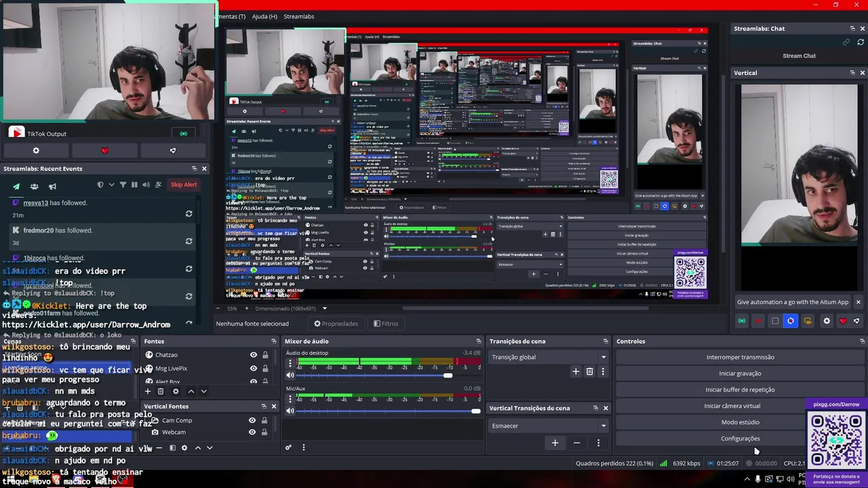Image resolution: width=868 pixels, height=488 pixels.
Task: Replay the rresva13 follow alert
Action: click(189, 214)
